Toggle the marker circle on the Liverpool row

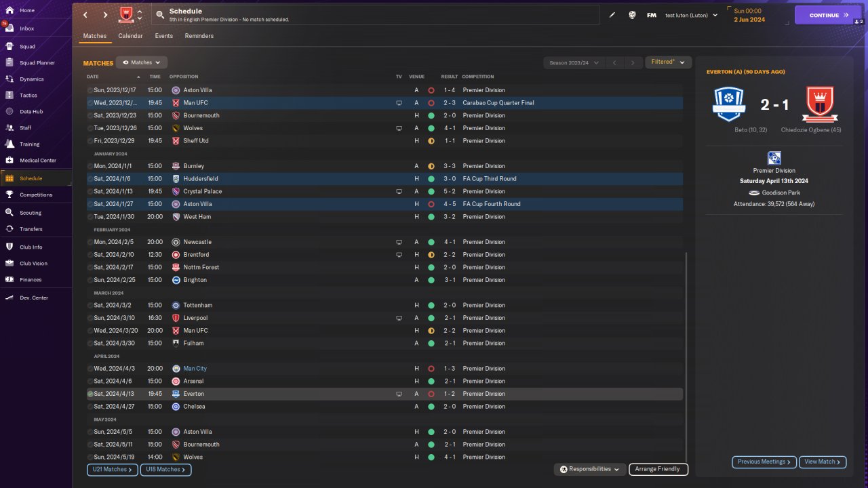(x=90, y=318)
